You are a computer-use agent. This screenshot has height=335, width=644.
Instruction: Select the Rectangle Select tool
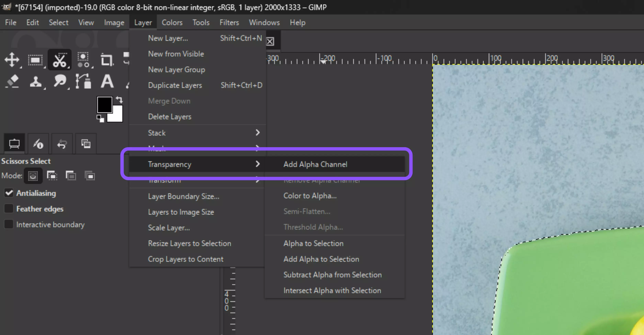35,60
